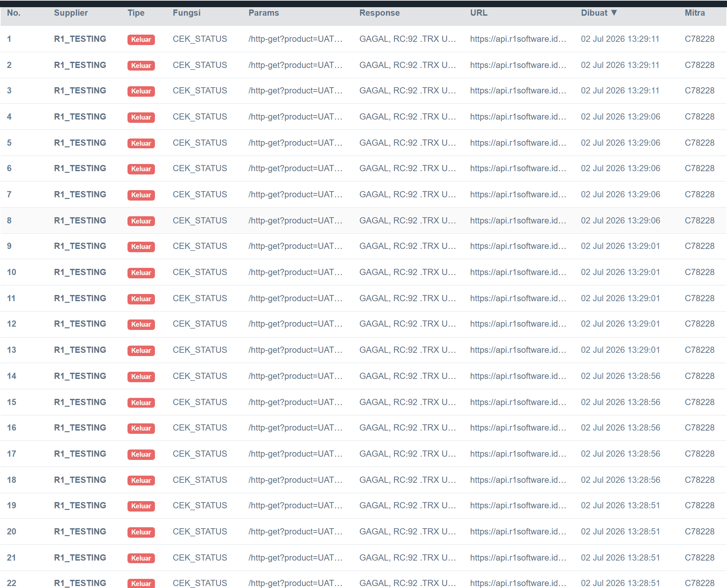The image size is (727, 588).
Task: Click the Keluar badge in row 9
Action: [141, 247]
